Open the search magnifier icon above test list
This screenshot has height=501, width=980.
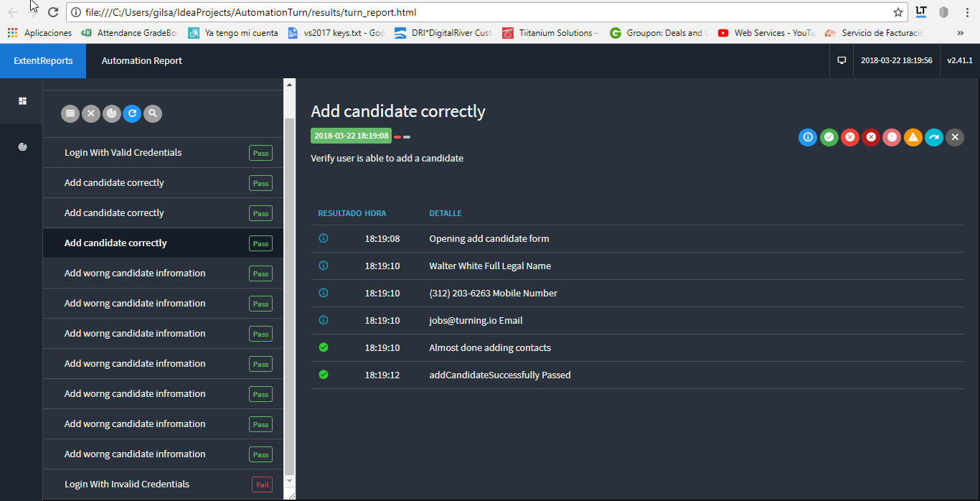[x=152, y=113]
